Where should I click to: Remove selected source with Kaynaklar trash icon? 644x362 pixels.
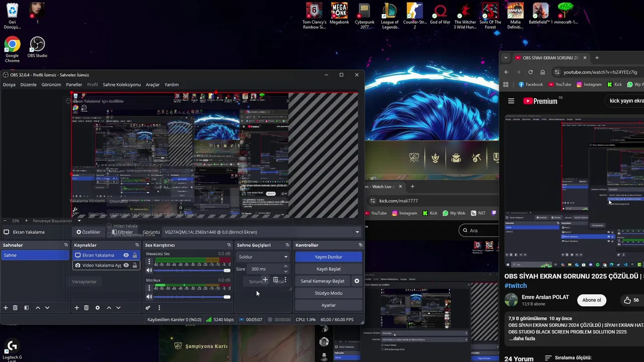click(87, 308)
